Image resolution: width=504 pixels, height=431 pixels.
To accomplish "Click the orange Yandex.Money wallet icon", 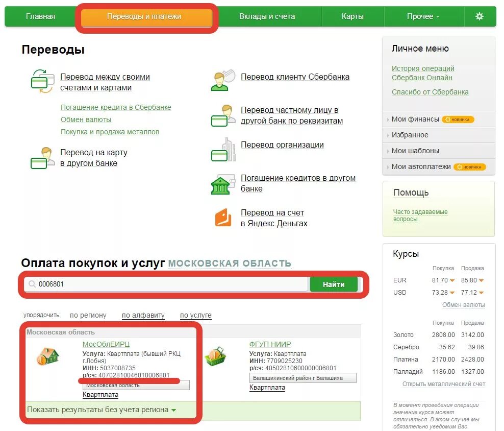I will click(223, 218).
